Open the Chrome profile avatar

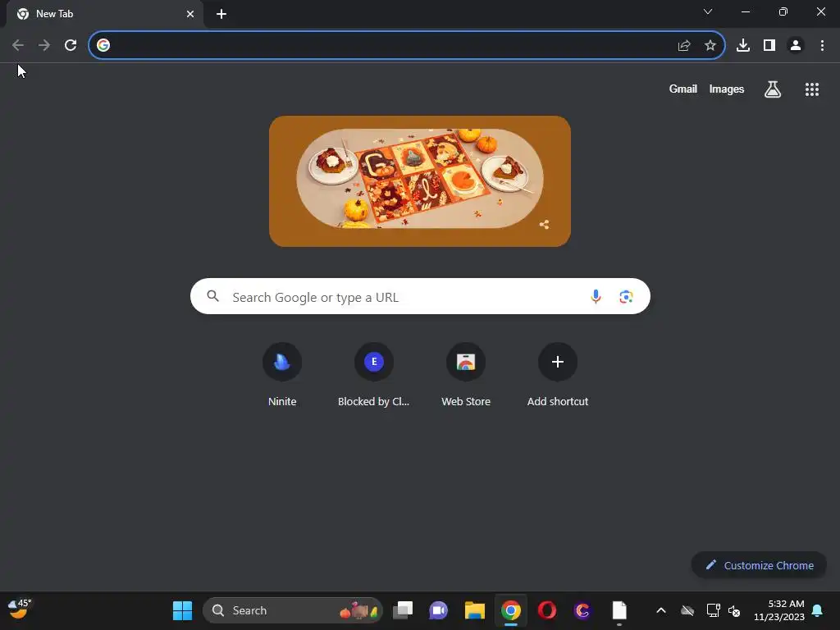(796, 46)
